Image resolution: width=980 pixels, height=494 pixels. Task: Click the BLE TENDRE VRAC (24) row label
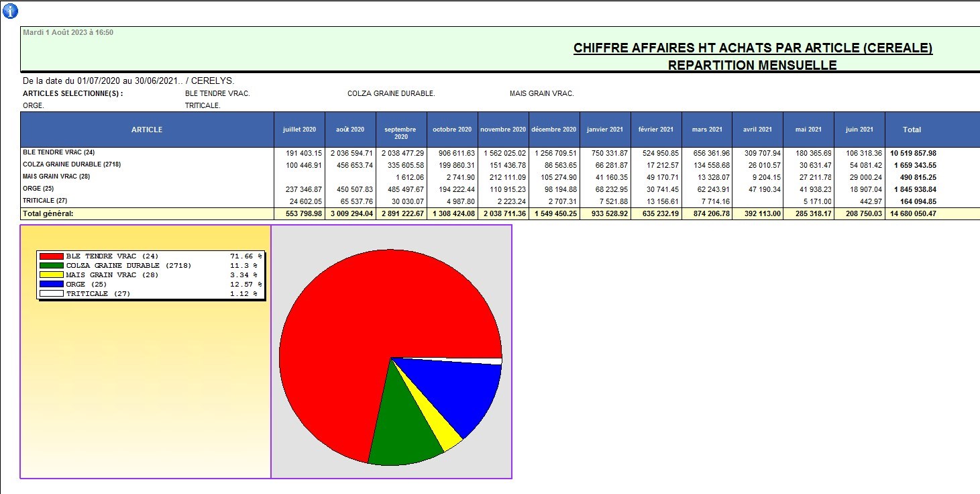pos(59,152)
